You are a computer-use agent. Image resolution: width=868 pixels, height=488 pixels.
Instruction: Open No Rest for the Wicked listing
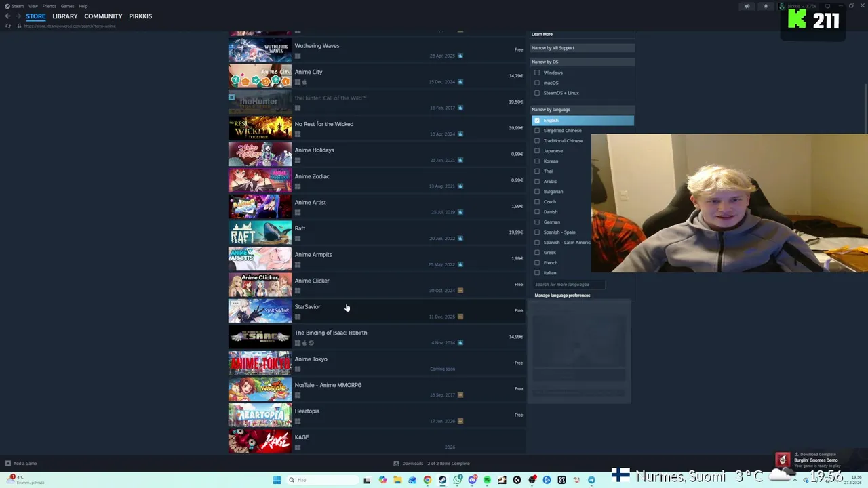click(376, 129)
